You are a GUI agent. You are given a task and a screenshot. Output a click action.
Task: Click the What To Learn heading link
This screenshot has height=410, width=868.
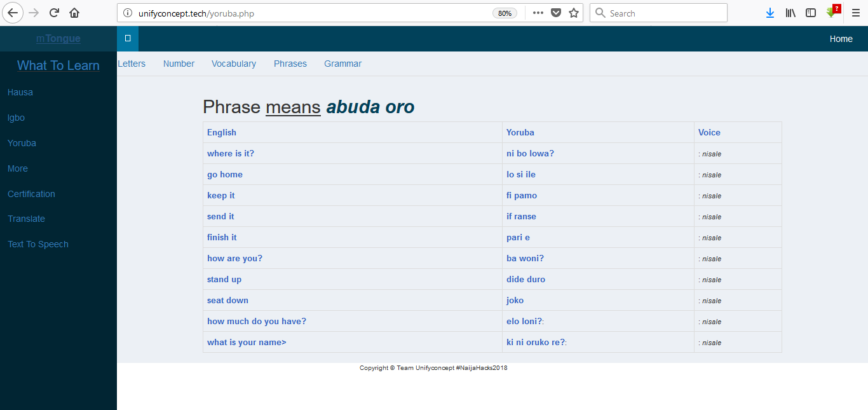tap(58, 65)
